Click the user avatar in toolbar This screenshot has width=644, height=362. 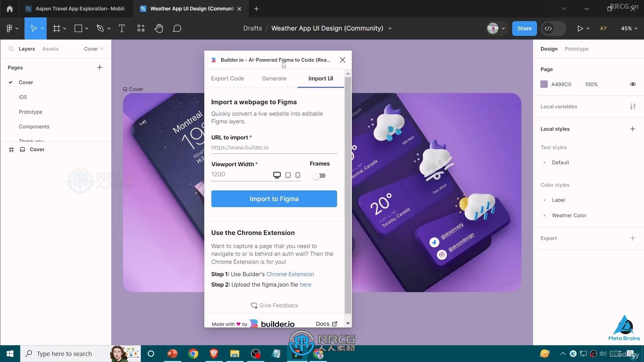pos(493,28)
